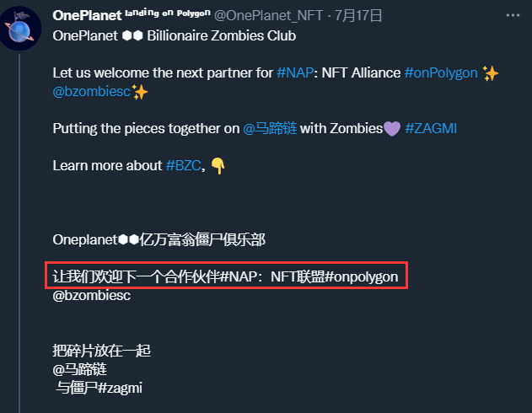Click the sparkles emoji after #onPolygon
Screen dimensions: 532x413
(491, 73)
